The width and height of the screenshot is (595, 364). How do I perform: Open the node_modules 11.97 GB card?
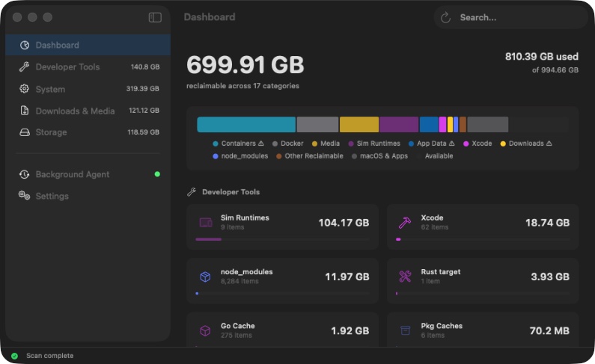point(282,281)
